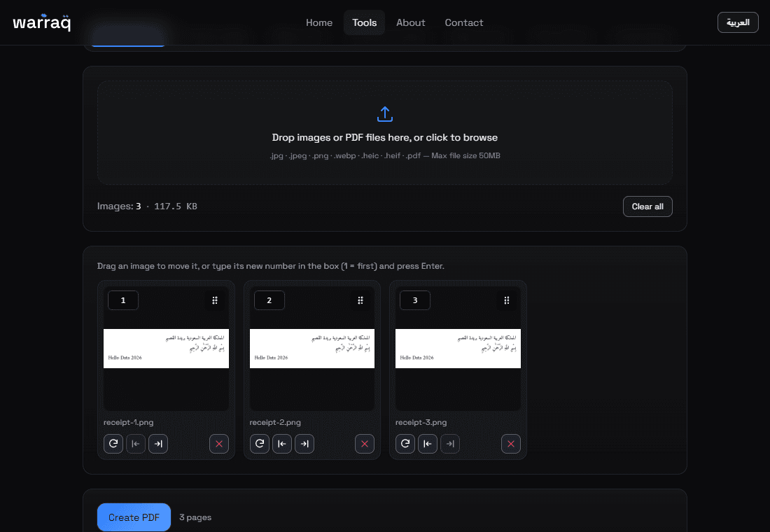Image resolution: width=770 pixels, height=532 pixels.
Task: Click the move-right arrow under receipt-3.png
Action: [x=450, y=444]
